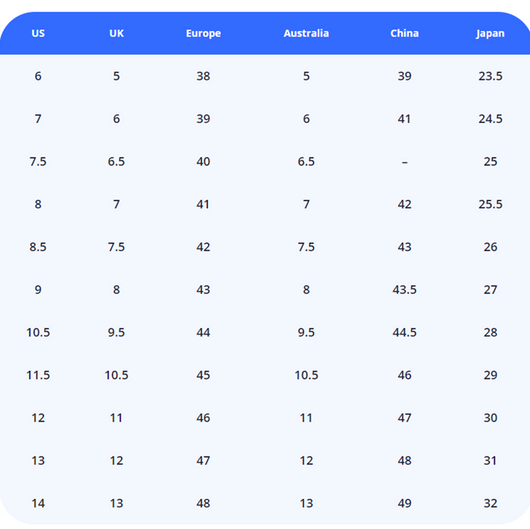Select the Australia column header

(306, 33)
